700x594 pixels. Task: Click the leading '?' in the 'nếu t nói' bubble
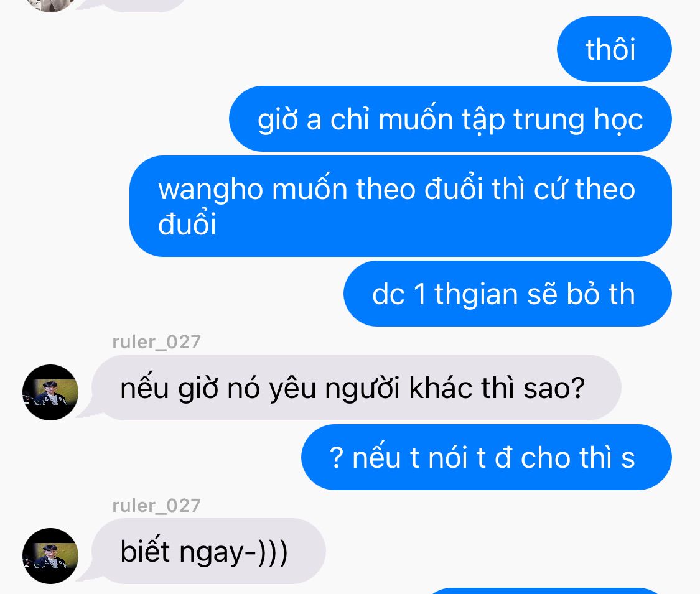[337, 457]
